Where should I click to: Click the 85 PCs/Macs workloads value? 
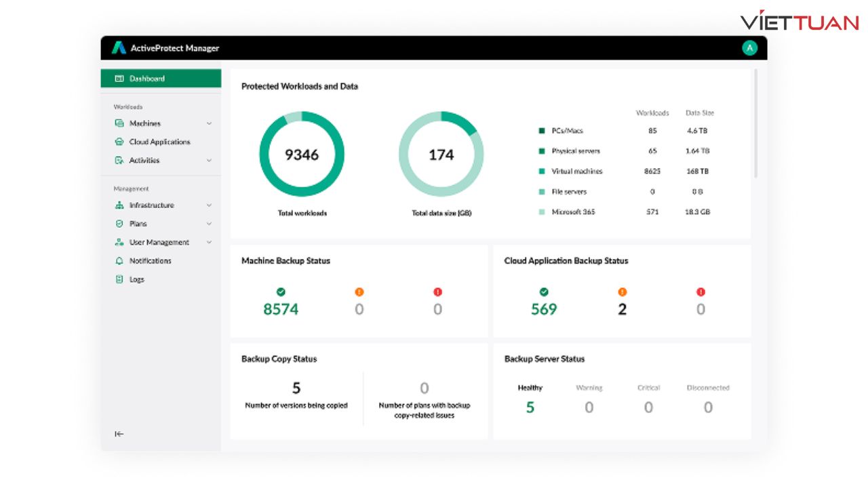652,131
